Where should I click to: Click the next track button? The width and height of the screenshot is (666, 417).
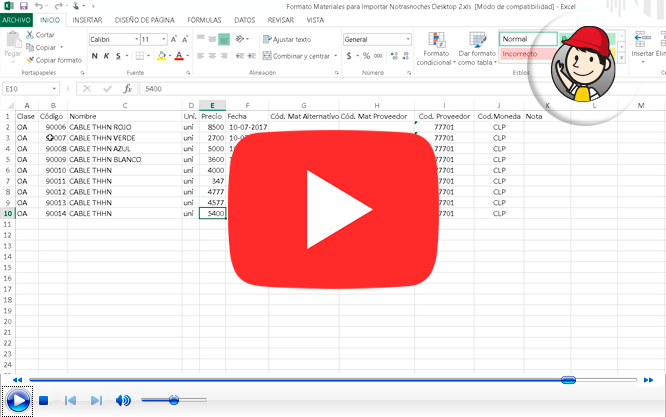(x=96, y=400)
